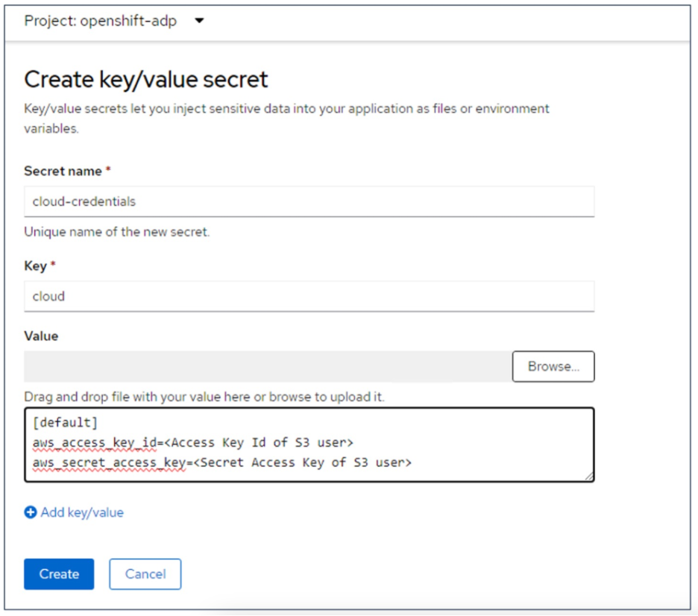The width and height of the screenshot is (698, 616).
Task: Click the plus icon beside Add key/value
Action: (31, 512)
